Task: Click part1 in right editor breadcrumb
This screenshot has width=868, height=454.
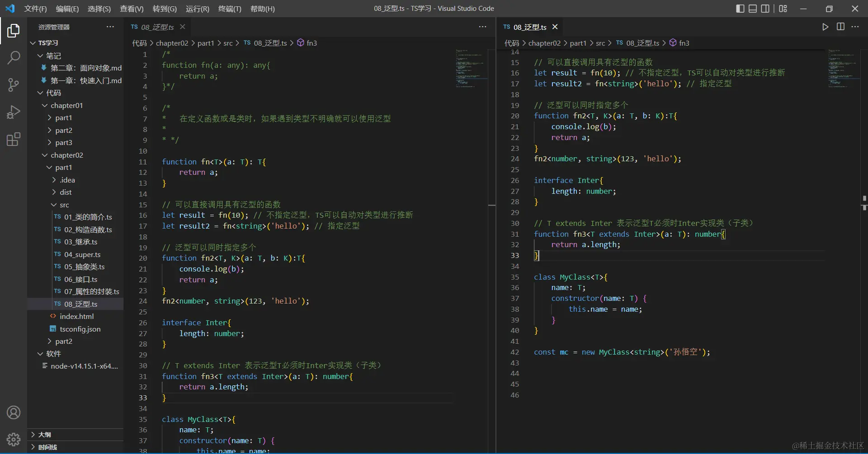Action: [578, 43]
